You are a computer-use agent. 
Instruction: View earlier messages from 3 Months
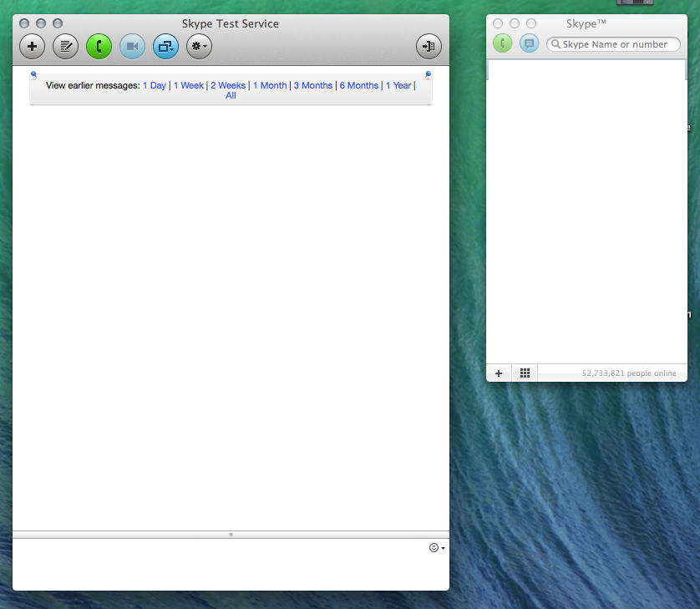(x=313, y=85)
